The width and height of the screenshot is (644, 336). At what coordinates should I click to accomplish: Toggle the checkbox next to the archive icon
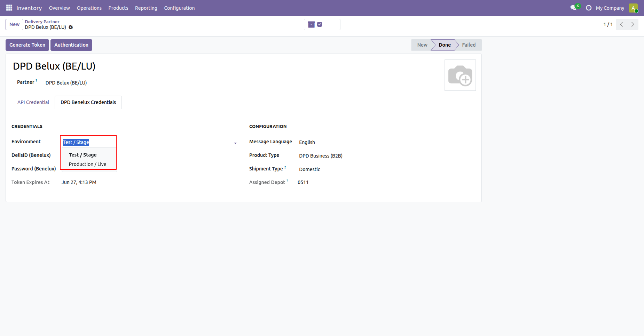click(320, 24)
